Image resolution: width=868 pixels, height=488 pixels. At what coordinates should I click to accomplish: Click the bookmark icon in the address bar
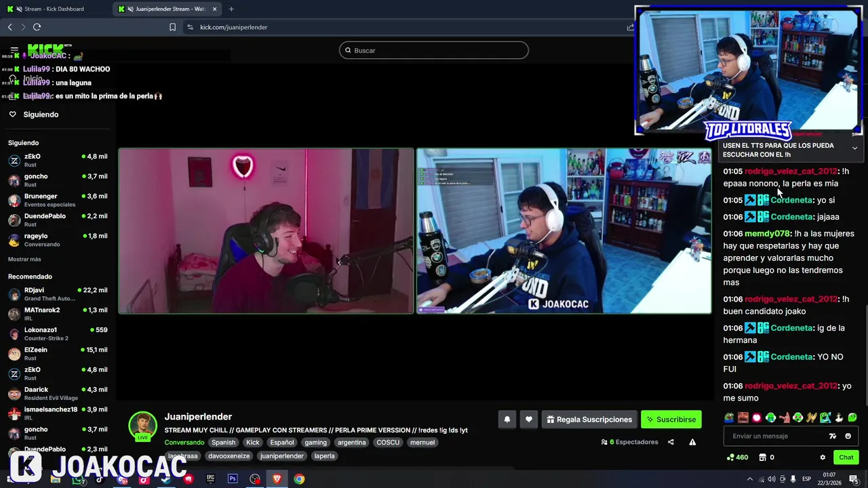click(172, 27)
